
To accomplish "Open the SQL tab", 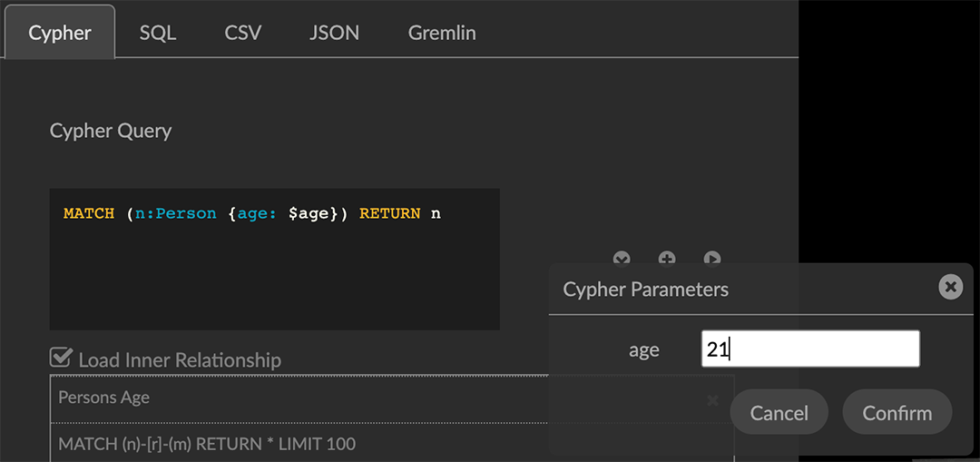I will click(158, 34).
